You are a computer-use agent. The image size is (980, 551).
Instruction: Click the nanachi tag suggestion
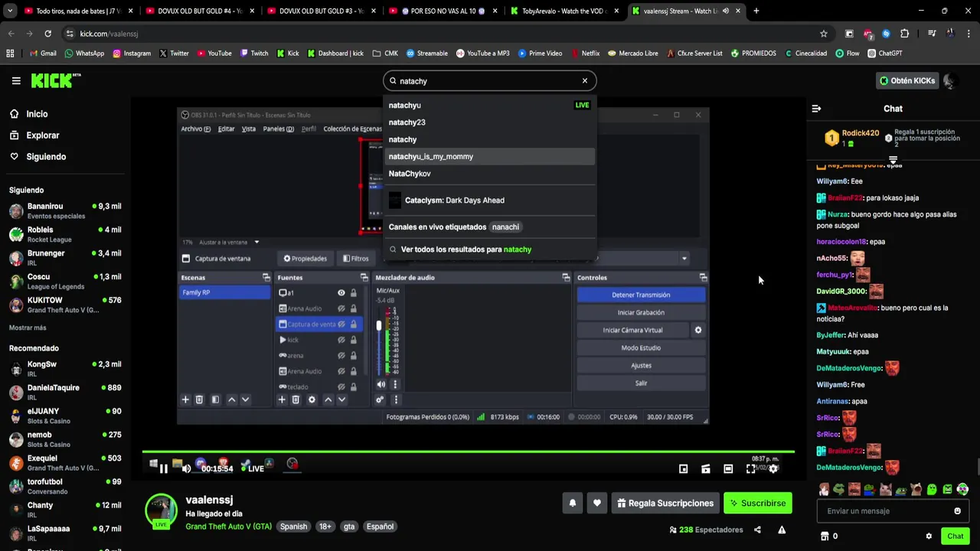505,227
